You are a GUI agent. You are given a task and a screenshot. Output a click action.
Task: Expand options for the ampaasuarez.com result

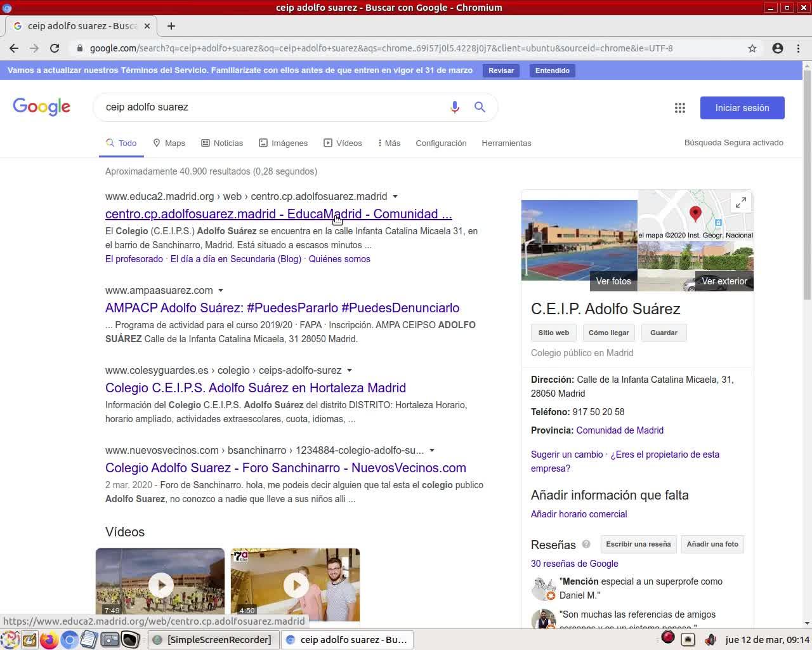[221, 291]
